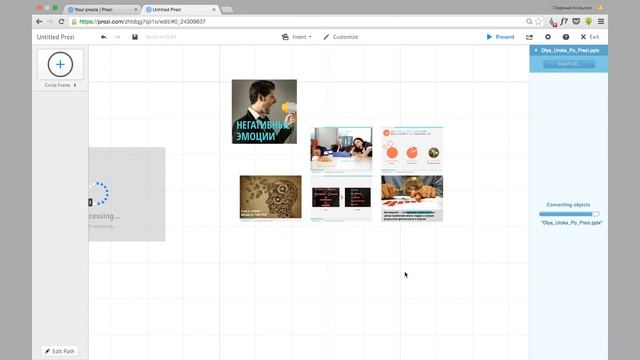Viewport: 640px width, 360px height.
Task: Bookmark page with star icon
Action: click(538, 22)
